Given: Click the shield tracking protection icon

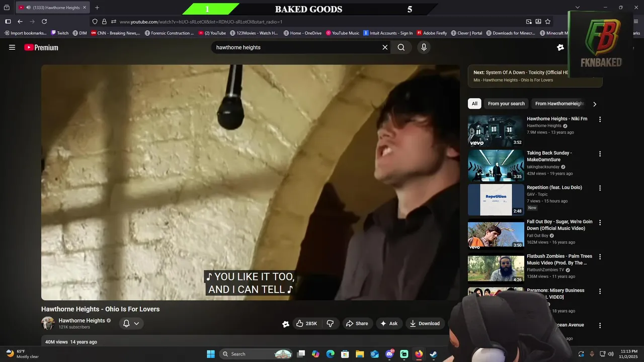Looking at the screenshot, I should pyautogui.click(x=95, y=22).
